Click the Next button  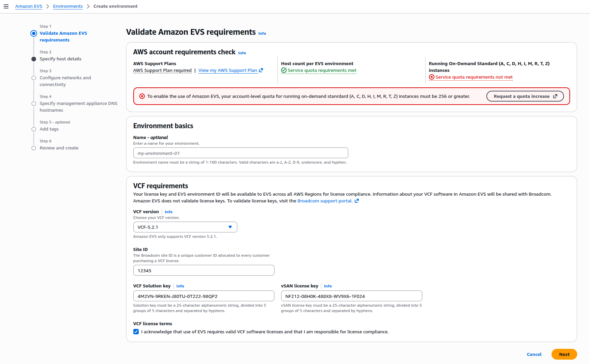point(564,354)
